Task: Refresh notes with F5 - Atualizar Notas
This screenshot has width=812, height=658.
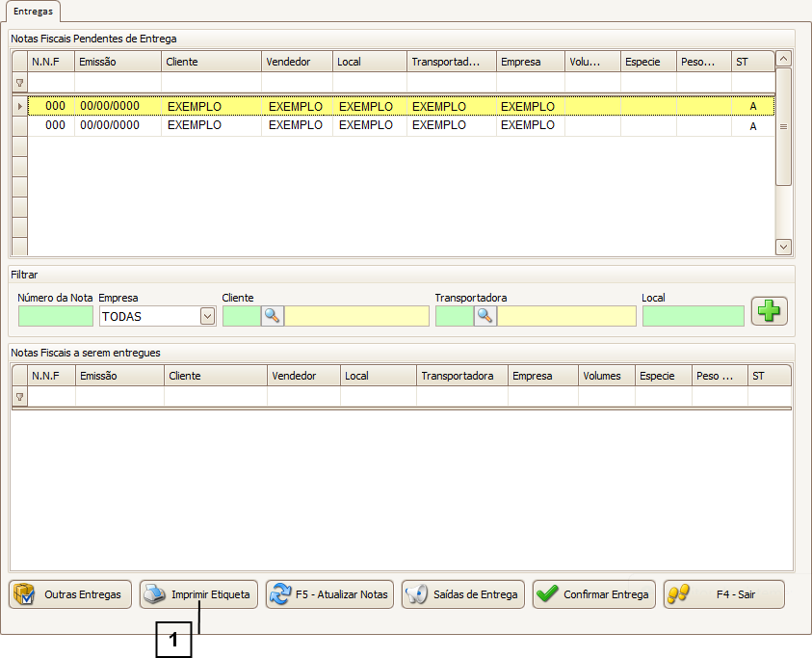Action: pyautogui.click(x=330, y=594)
